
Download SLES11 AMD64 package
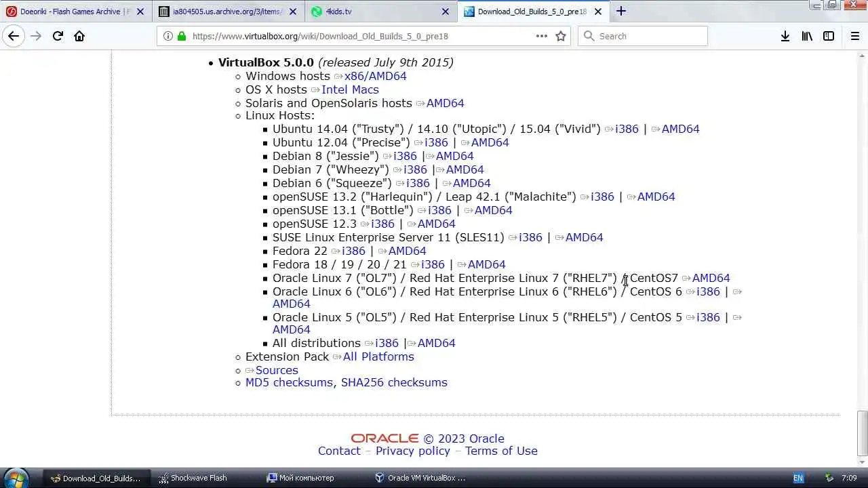(584, 237)
